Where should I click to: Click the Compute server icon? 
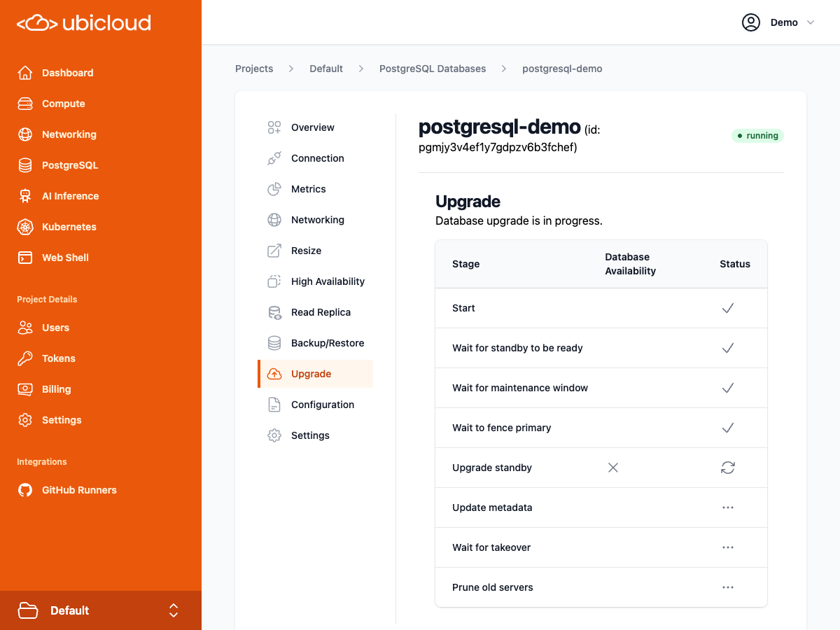click(25, 104)
